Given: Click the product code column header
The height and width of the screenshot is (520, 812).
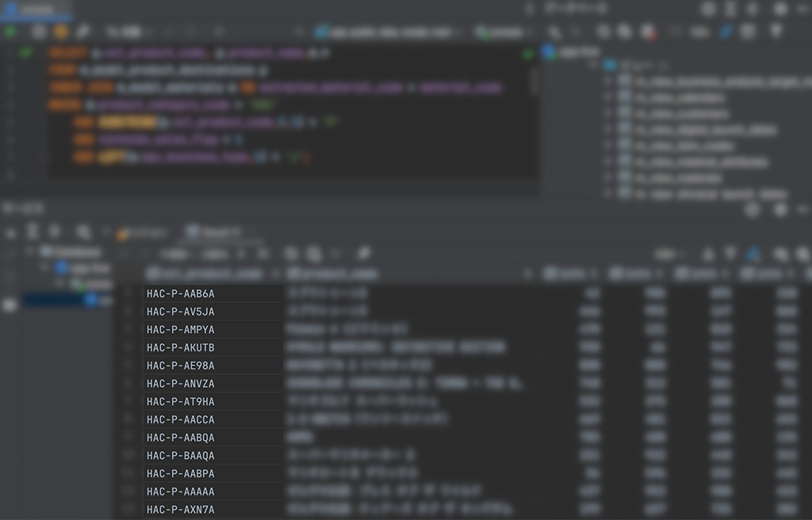Looking at the screenshot, I should [x=206, y=273].
